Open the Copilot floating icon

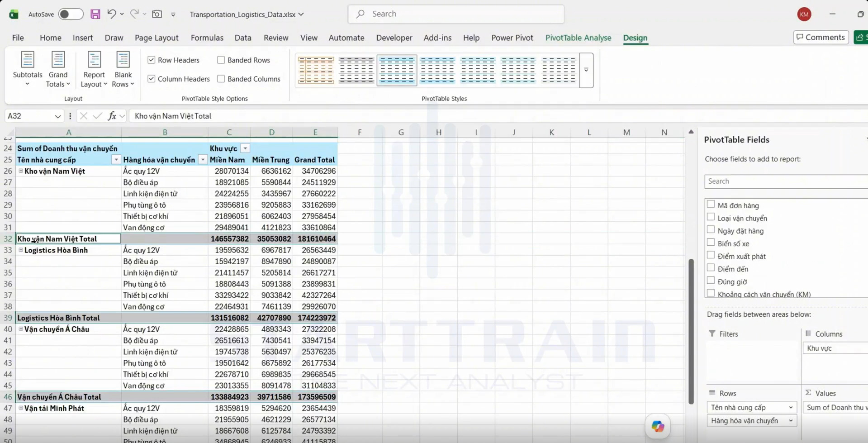pyautogui.click(x=658, y=426)
